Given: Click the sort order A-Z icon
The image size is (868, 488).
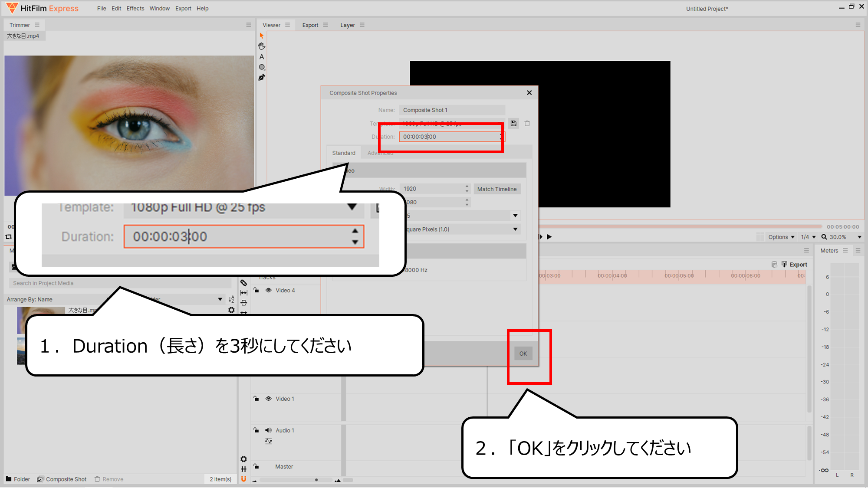Looking at the screenshot, I should pyautogui.click(x=231, y=299).
